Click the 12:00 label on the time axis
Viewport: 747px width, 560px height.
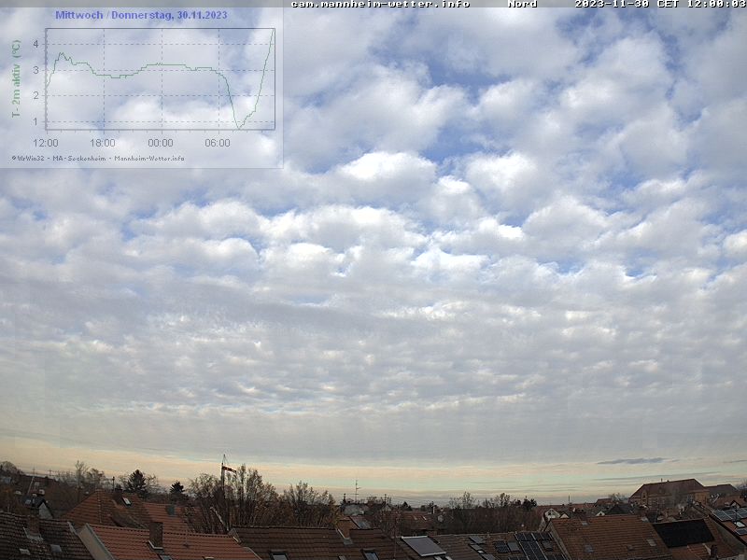click(x=46, y=143)
